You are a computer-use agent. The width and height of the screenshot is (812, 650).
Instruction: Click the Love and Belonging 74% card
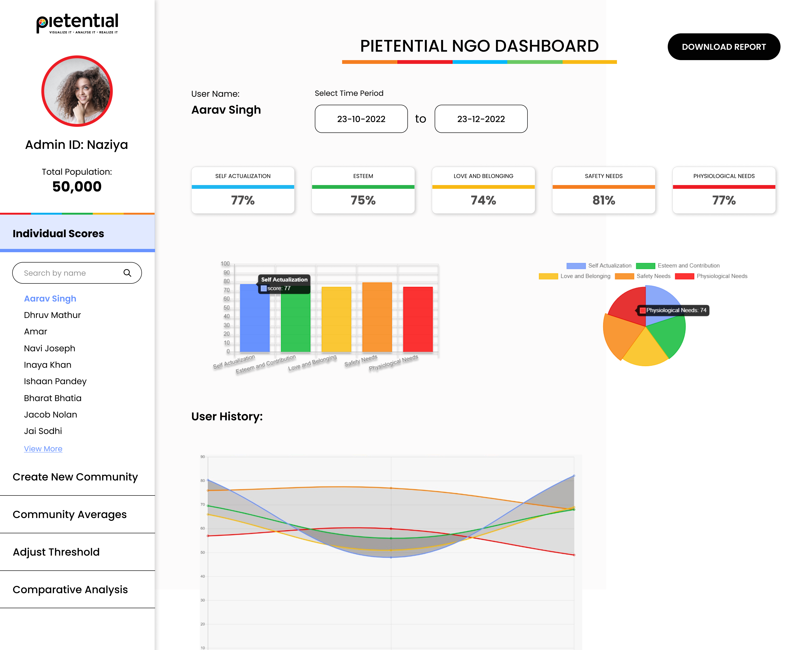click(483, 190)
